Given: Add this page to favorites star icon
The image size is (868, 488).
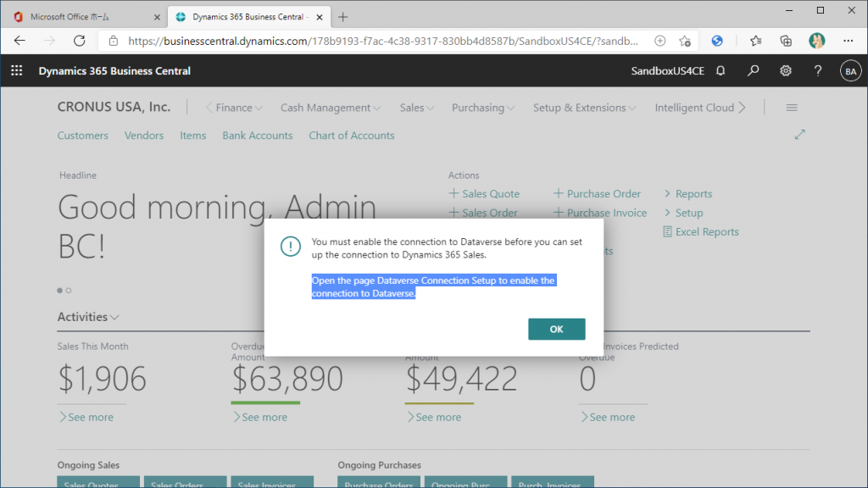Looking at the screenshot, I should click(685, 41).
